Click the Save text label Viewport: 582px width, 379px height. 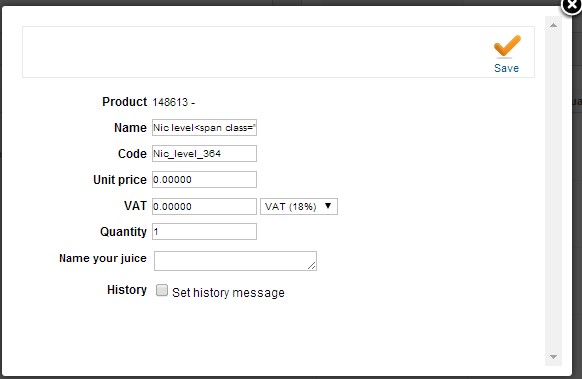506,68
